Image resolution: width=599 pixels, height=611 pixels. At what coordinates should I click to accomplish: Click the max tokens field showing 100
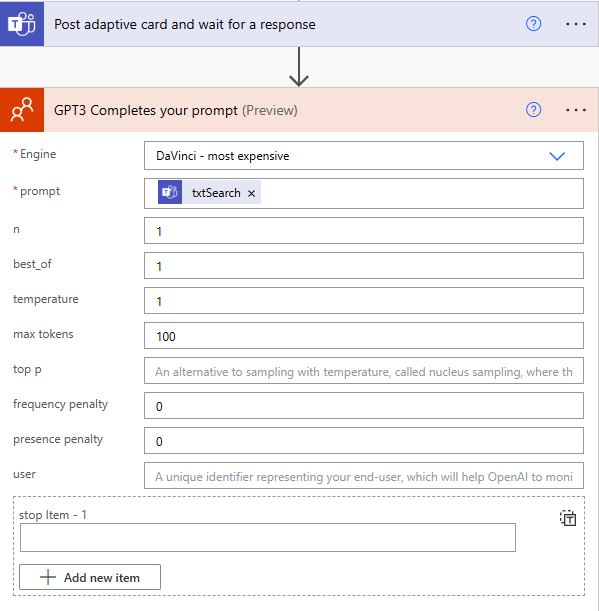point(364,336)
